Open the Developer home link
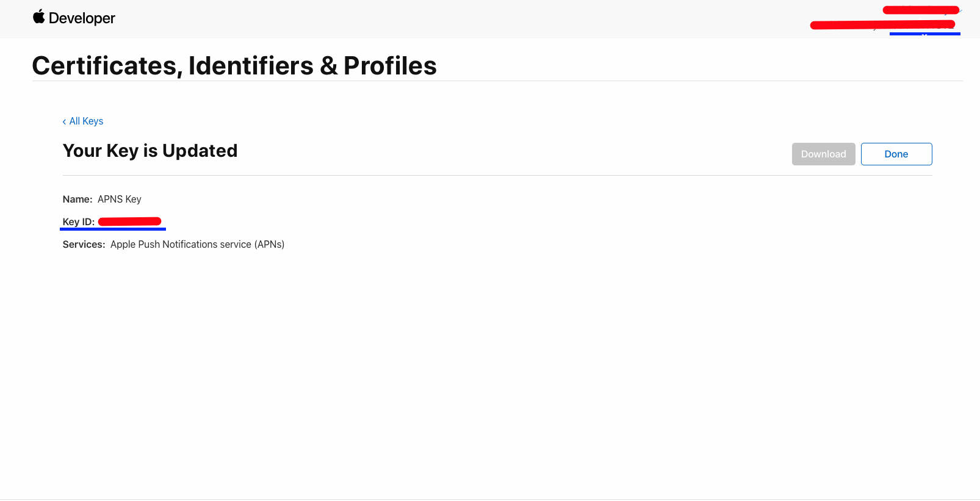This screenshot has height=501, width=980. coord(82,18)
